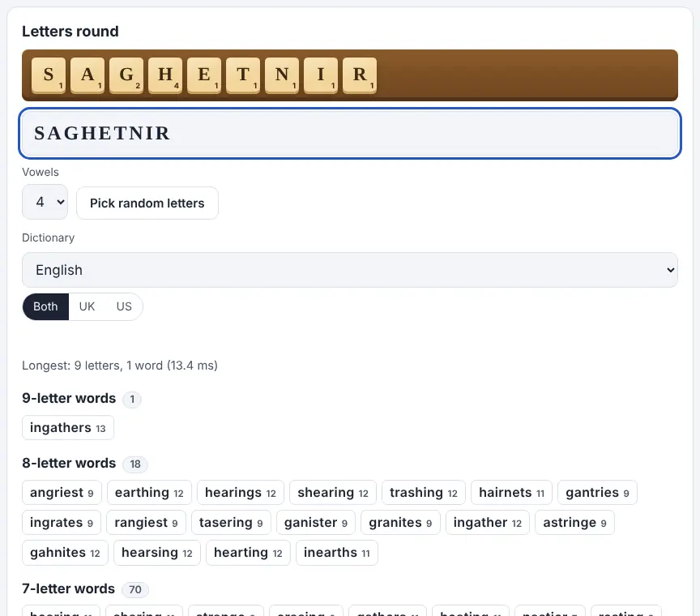Click the word ganister
This screenshot has height=616, width=700.
[x=316, y=523]
